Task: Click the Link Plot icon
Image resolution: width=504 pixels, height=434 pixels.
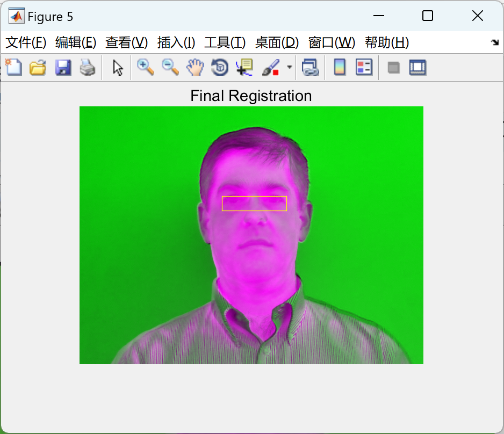Action: click(x=311, y=68)
